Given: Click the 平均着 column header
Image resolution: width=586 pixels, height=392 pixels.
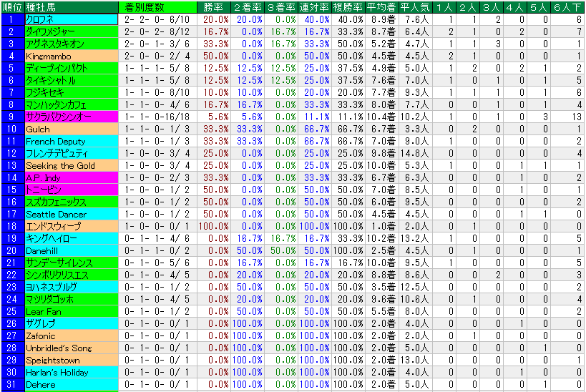Looking at the screenshot, I should (x=381, y=7).
